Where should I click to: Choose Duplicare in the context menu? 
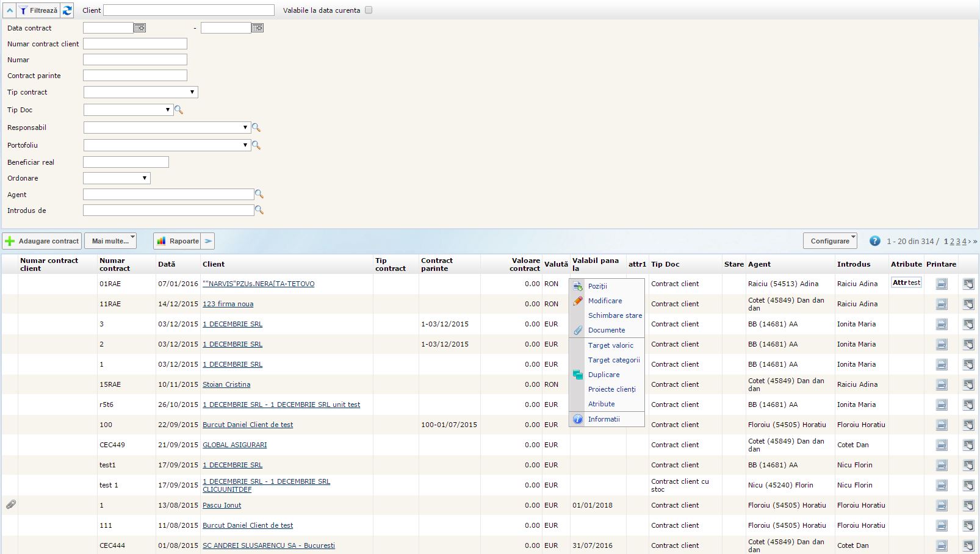(603, 375)
